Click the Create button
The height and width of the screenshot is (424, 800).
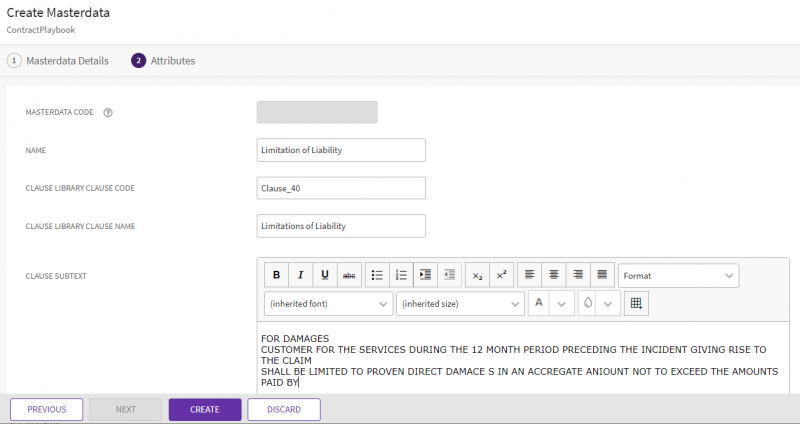pos(205,409)
